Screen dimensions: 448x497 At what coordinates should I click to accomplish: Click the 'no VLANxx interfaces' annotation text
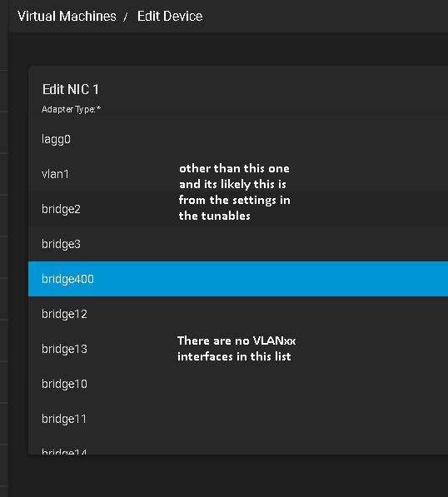(x=236, y=348)
